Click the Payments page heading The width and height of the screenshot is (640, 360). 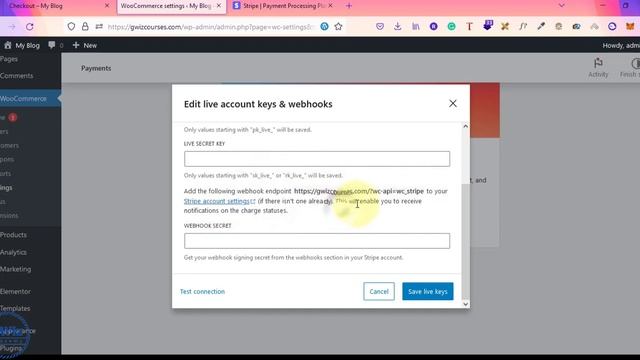(x=96, y=68)
